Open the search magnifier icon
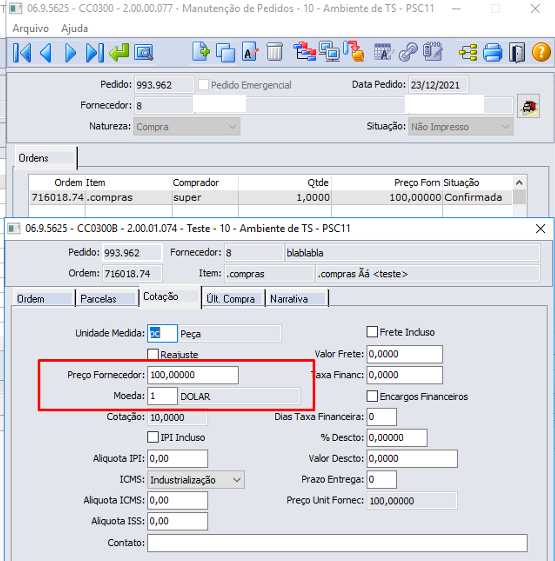The image size is (555, 561). click(144, 53)
